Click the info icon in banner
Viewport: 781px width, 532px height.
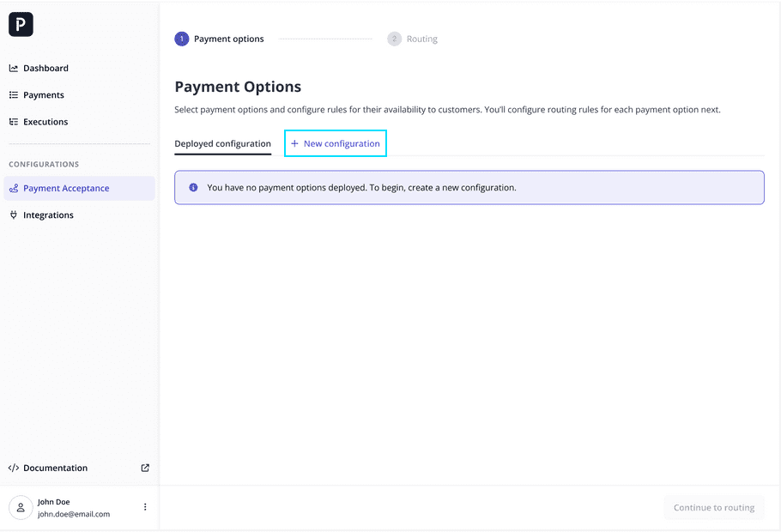point(193,188)
